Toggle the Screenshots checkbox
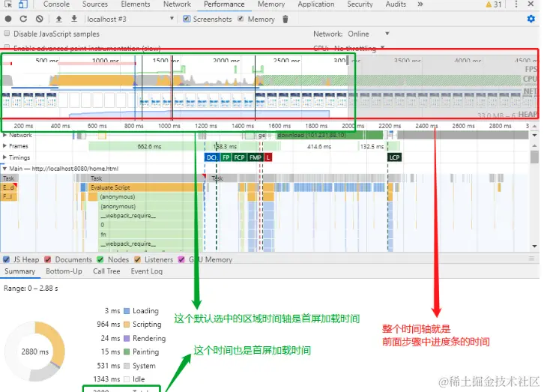Viewport: 544px width, 392px height. tap(187, 19)
